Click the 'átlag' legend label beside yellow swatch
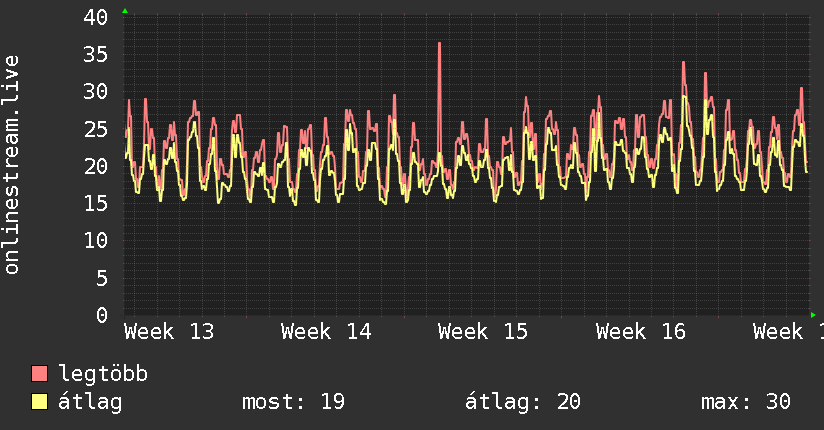This screenshot has height=430, width=824. (90, 402)
